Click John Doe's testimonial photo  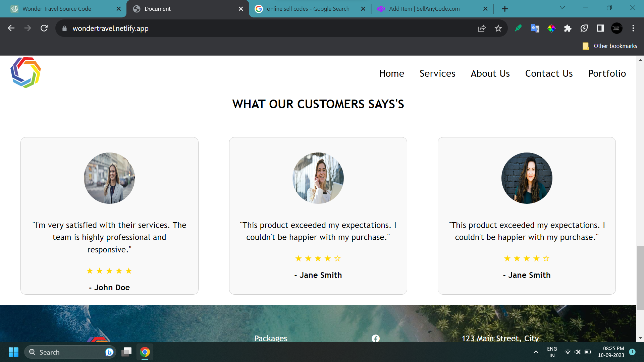point(109,178)
